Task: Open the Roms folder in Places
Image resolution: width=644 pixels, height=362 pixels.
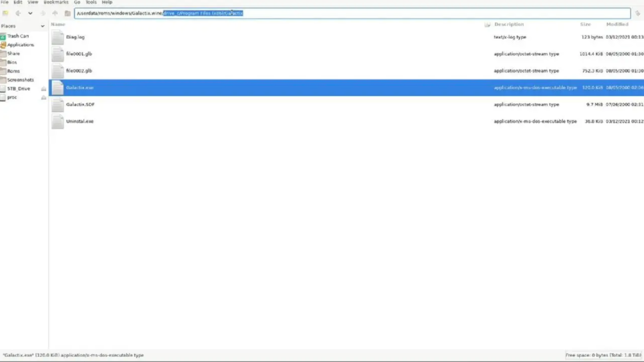Action: click(x=14, y=71)
